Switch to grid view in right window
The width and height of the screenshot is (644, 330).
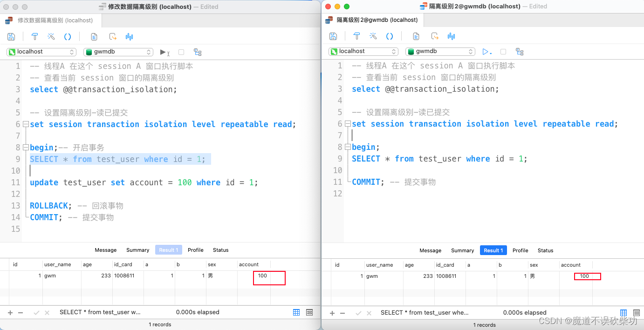(623, 313)
